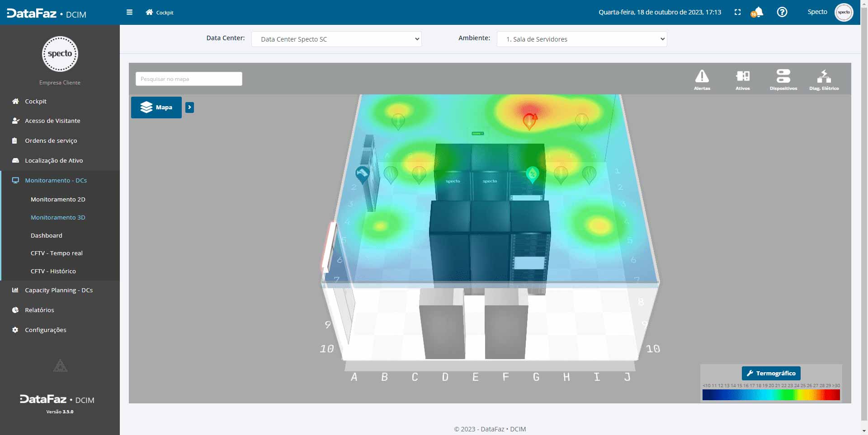The height and width of the screenshot is (435, 868).
Task: Click the red hot-spot temperature sensor marker
Action: [x=529, y=121]
